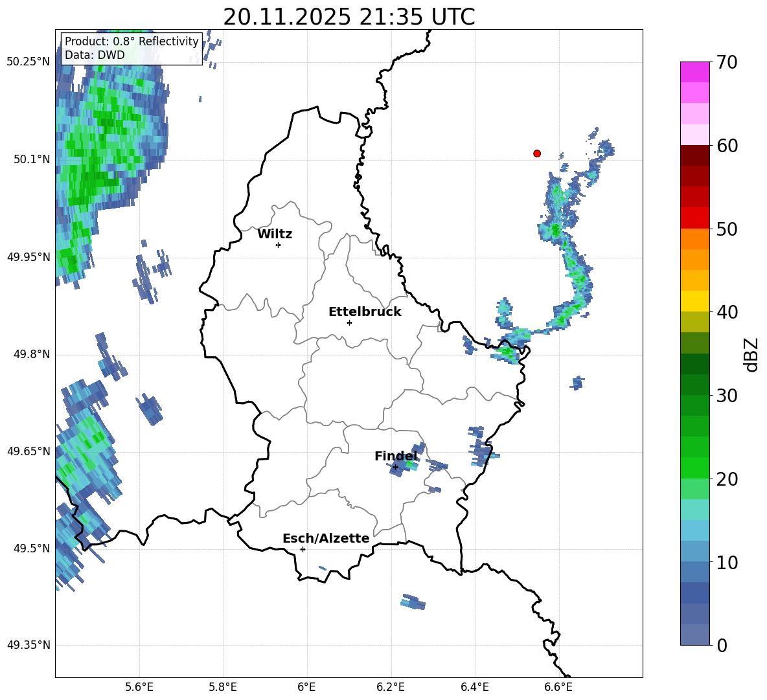767x700 pixels.
Task: Click the Esch/Alzette station cross marker
Action: click(x=303, y=549)
